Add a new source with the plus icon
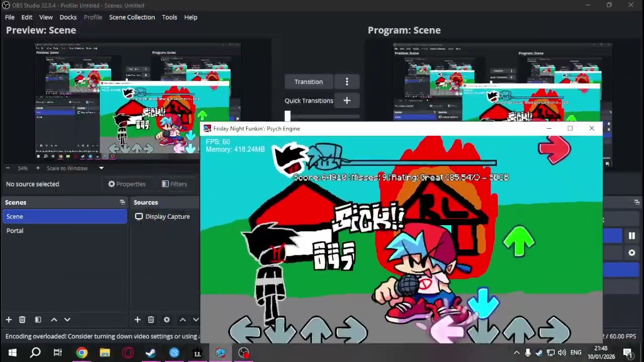Image resolution: width=644 pixels, height=362 pixels. tap(137, 320)
